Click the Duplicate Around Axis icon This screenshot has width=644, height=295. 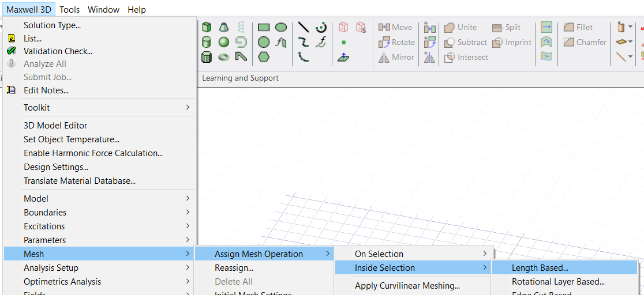(x=429, y=42)
